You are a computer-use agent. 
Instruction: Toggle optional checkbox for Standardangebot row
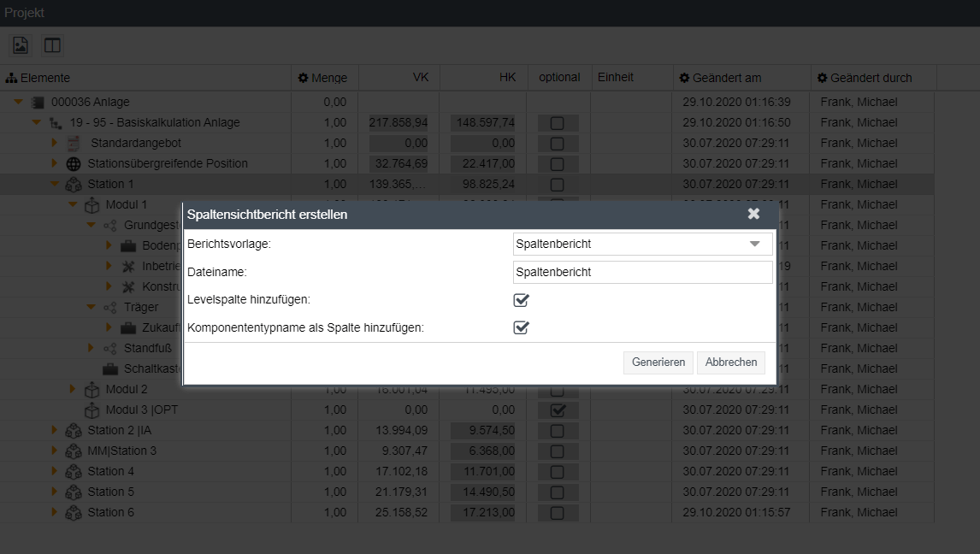pyautogui.click(x=557, y=144)
